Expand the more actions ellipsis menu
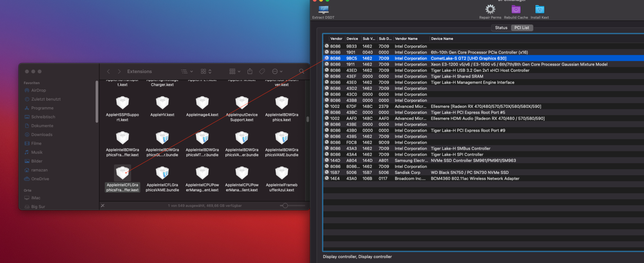 point(277,71)
